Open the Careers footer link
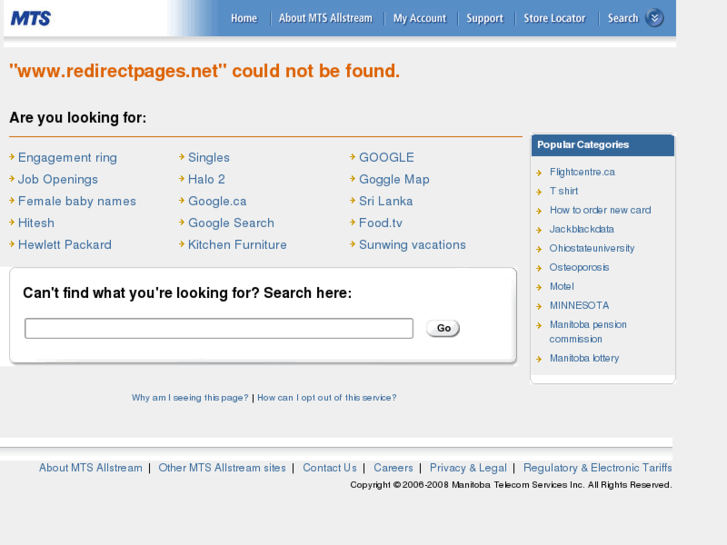This screenshot has height=545, width=727. 393,468
